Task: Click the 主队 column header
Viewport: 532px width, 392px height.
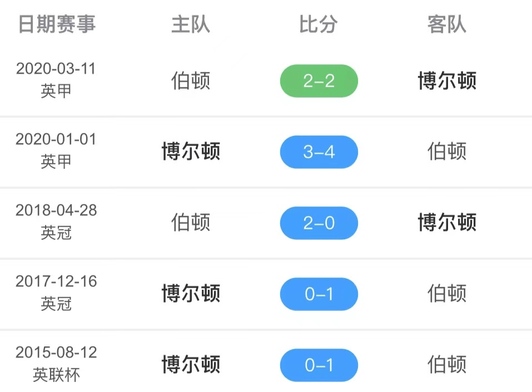Action: point(191,24)
